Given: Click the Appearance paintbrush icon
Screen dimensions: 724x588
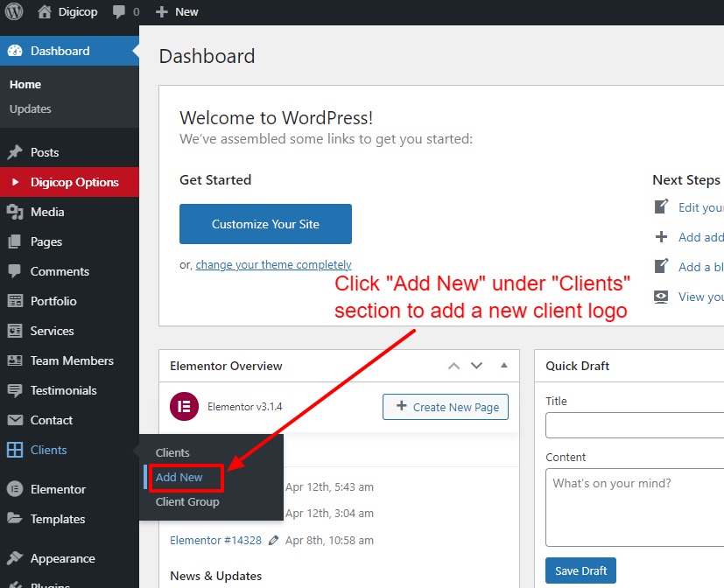Looking at the screenshot, I should coord(15,558).
